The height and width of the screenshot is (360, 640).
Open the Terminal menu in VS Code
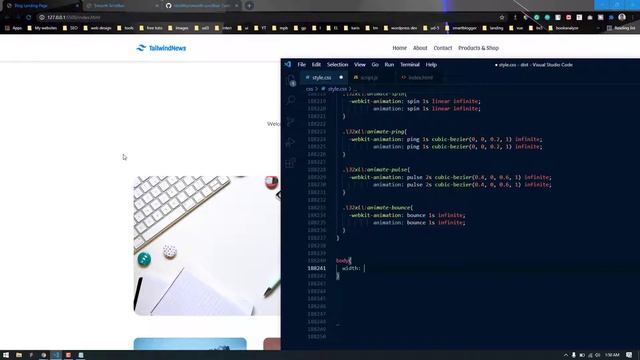[410, 64]
